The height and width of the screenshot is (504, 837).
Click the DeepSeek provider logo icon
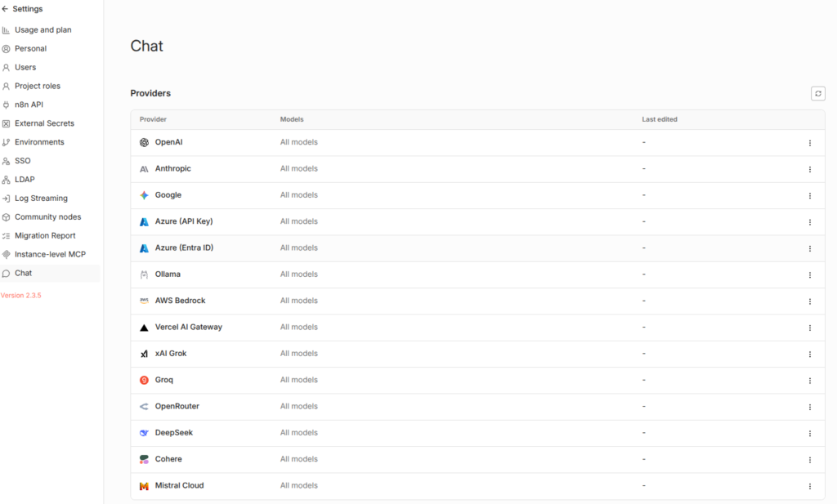144,433
